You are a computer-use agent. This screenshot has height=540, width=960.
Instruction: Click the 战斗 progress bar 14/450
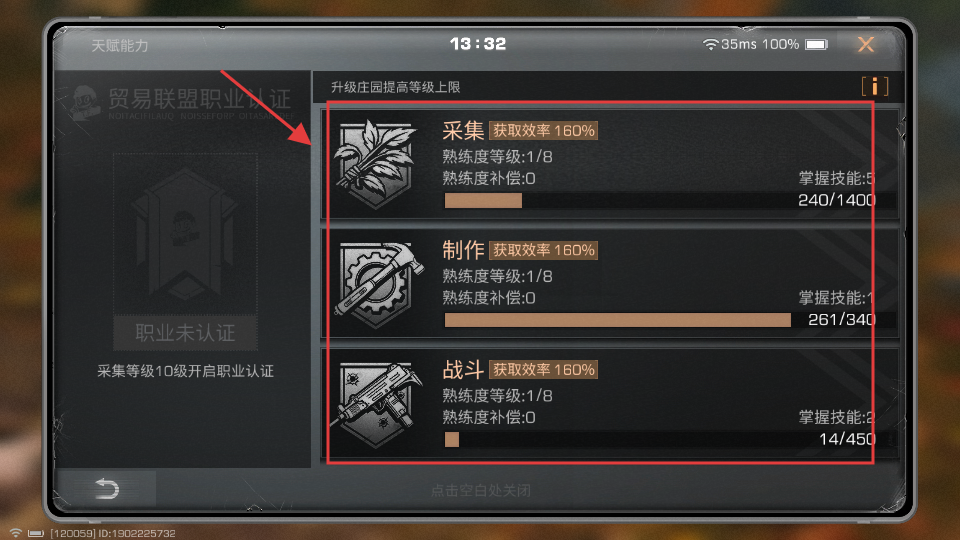click(x=670, y=439)
